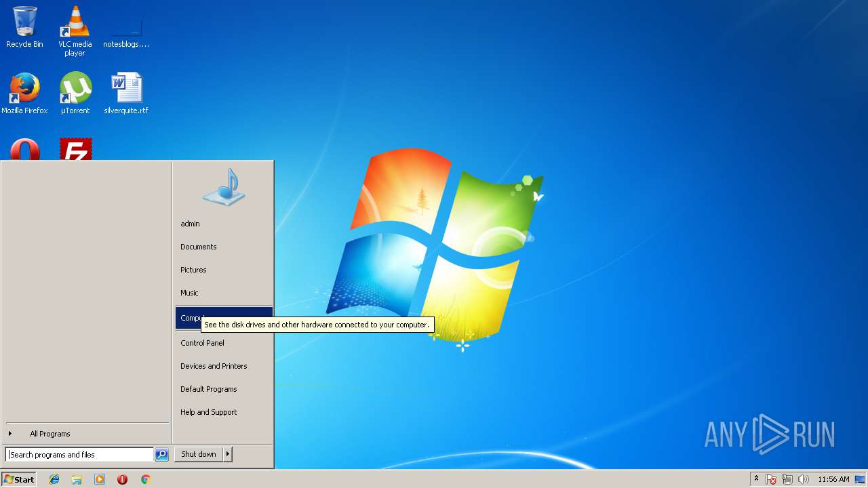Open Control Panel from Start menu
The width and height of the screenshot is (868, 488).
coord(224,343)
